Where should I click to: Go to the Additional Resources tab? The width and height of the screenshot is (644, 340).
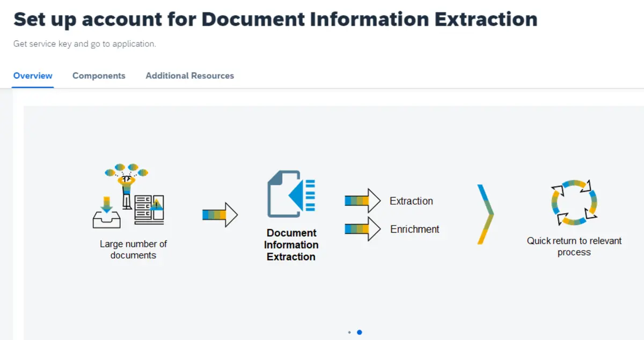(189, 76)
